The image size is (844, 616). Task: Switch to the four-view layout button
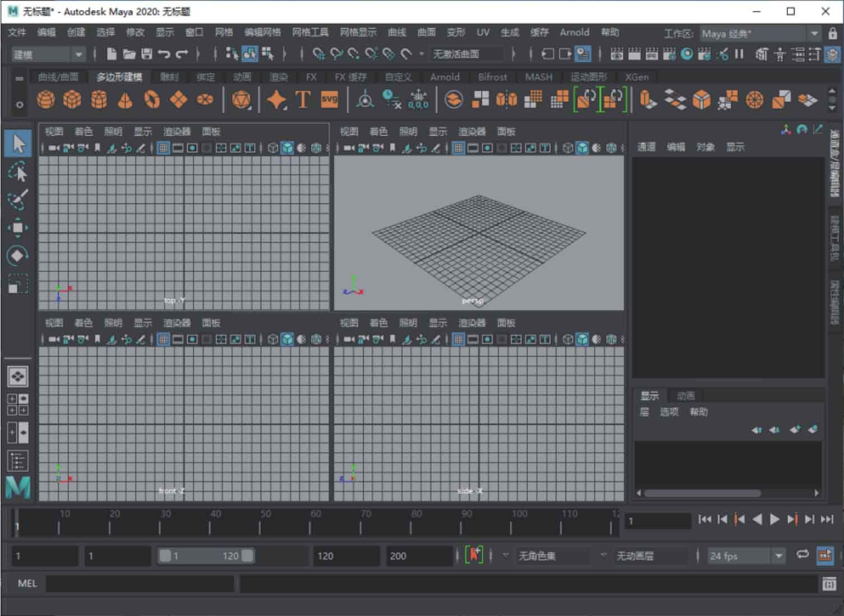coord(18,404)
